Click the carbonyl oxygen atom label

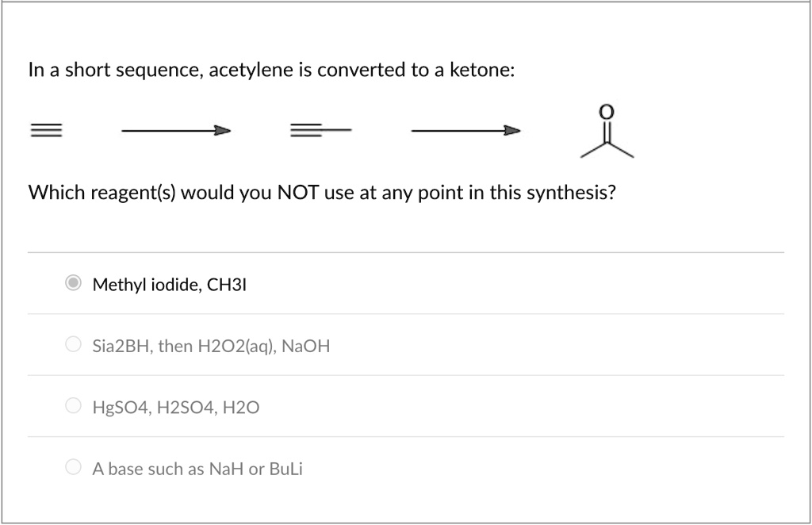click(606, 110)
